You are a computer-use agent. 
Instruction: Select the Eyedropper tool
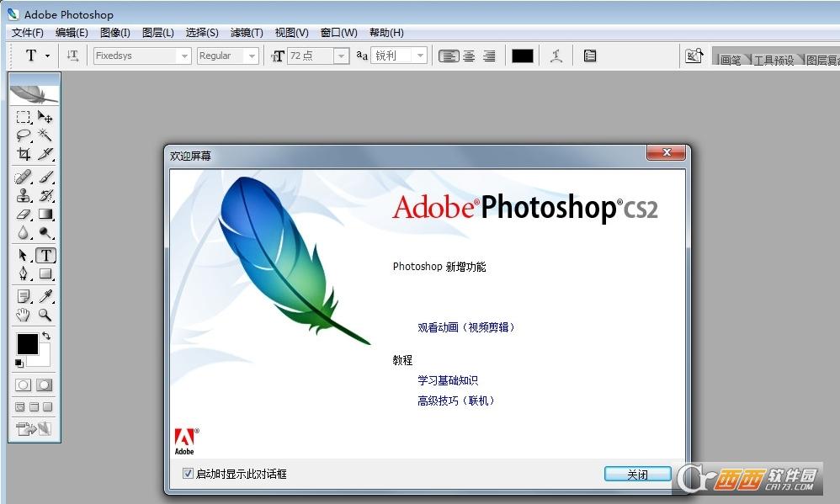pyautogui.click(x=45, y=296)
